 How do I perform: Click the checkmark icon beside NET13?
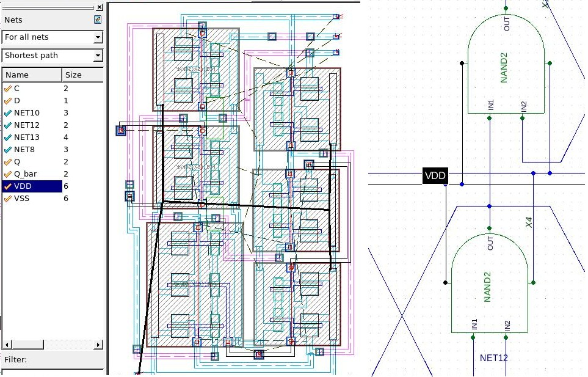8,137
